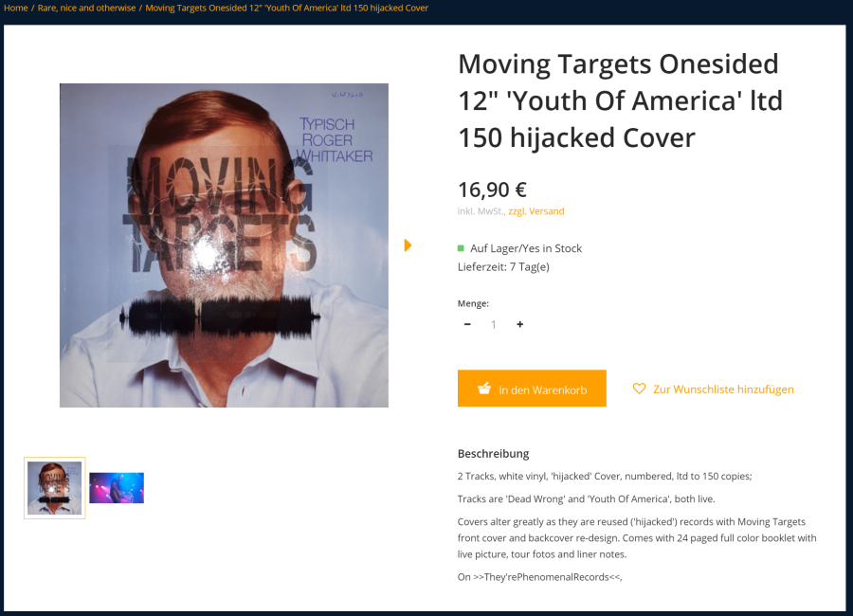Select the album cover thumbnail
The height and width of the screenshot is (616, 853).
(x=54, y=488)
